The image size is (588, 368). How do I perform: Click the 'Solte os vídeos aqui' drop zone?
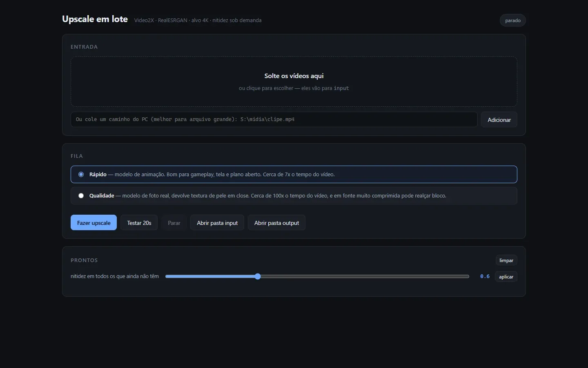pos(294,82)
